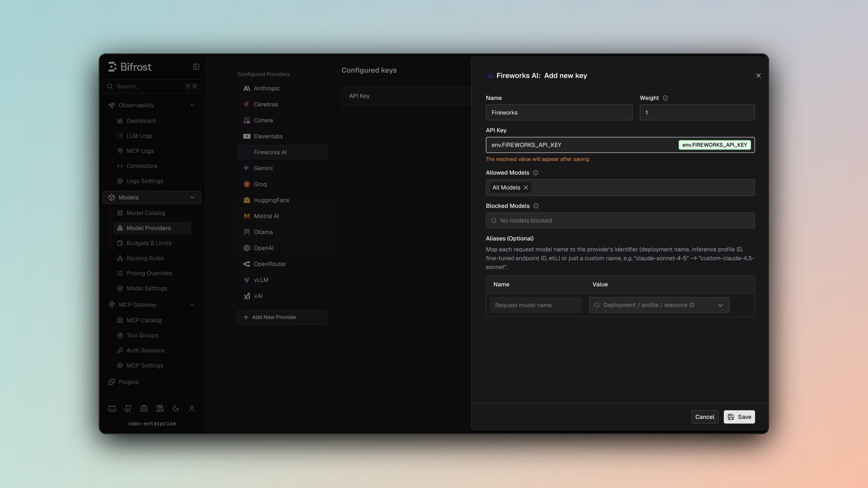The width and height of the screenshot is (868, 488).
Task: Click the Weight info icon
Action: point(665,98)
